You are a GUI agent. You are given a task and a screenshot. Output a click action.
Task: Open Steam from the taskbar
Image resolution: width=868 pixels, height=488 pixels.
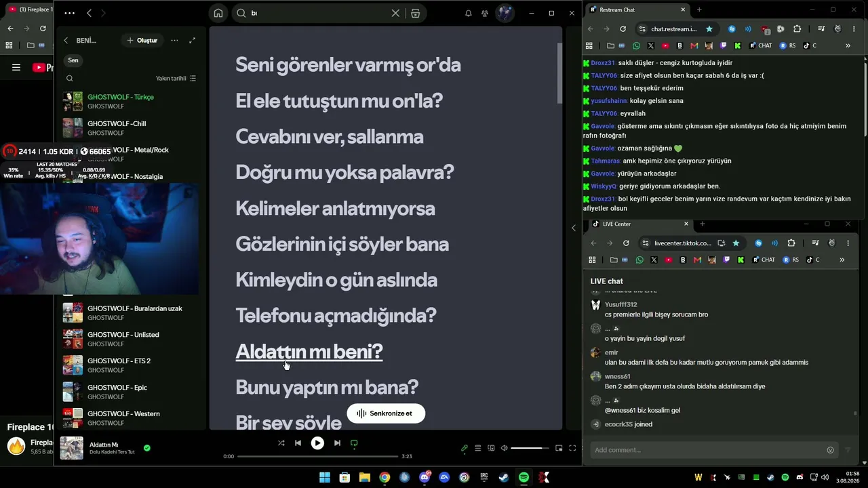(x=504, y=477)
